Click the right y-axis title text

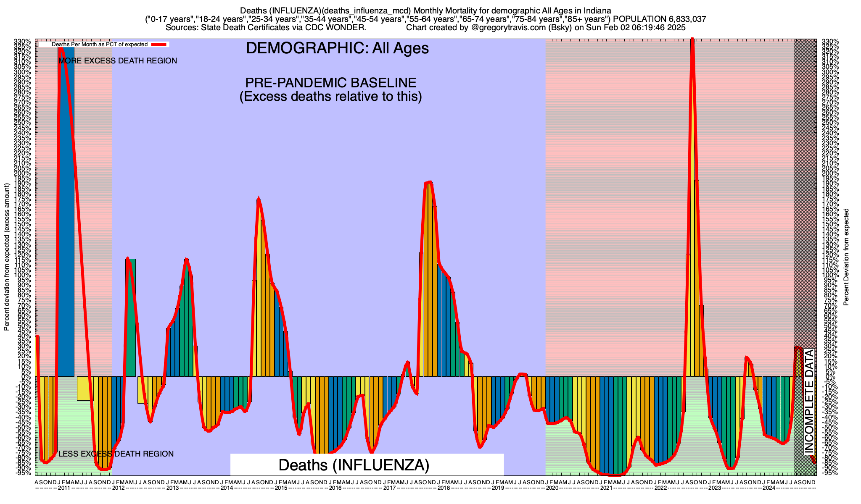tap(846, 257)
